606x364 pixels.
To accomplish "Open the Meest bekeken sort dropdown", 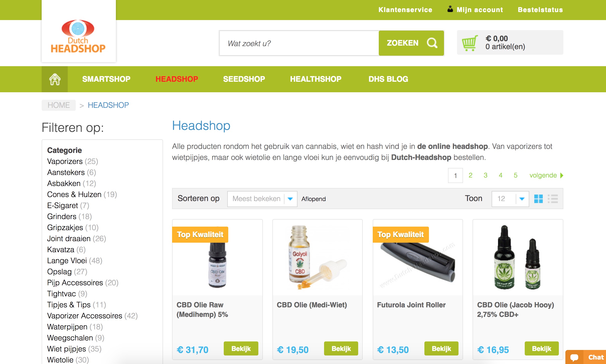I will (x=262, y=199).
